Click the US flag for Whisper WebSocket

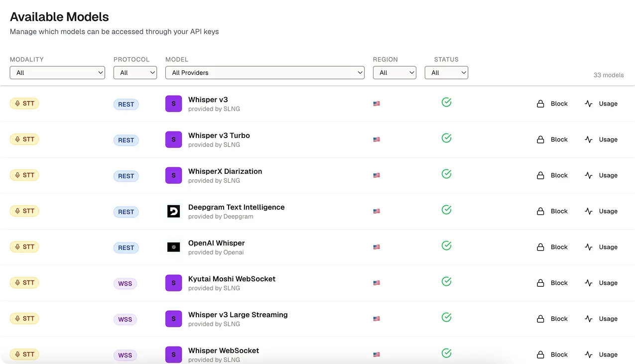(x=377, y=355)
